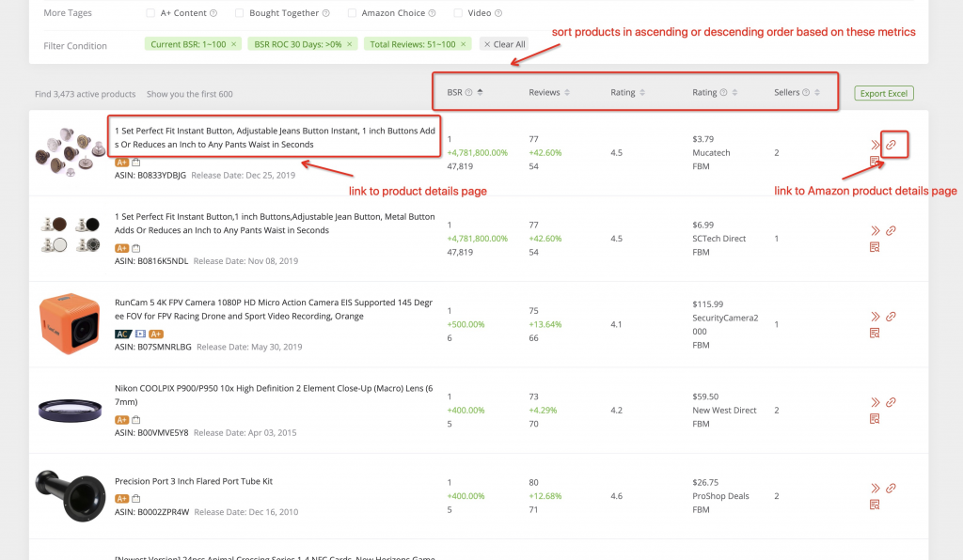Viewport: 963px width, 560px height.
Task: Sort products by Reviews arrows
Action: point(567,92)
